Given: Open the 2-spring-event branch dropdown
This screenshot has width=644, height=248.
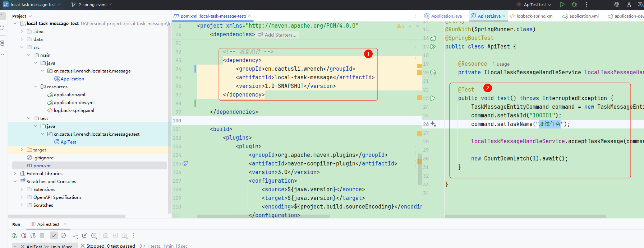Looking at the screenshot, I should pos(92,5).
